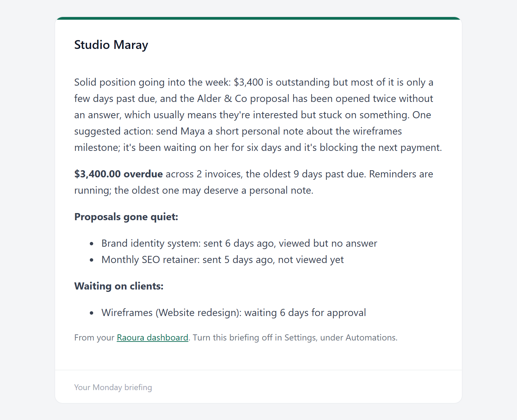Click the Brand identity system list item
Image resolution: width=517 pixels, height=420 pixels.
(x=239, y=243)
